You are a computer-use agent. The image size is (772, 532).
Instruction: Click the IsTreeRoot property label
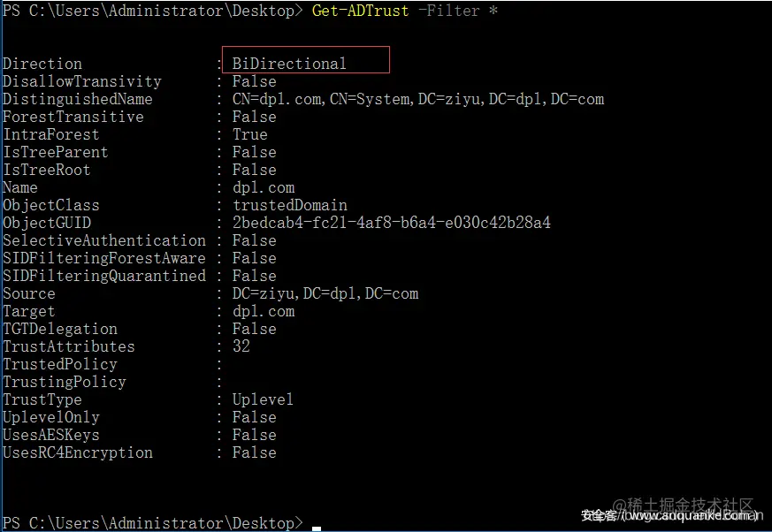47,170
